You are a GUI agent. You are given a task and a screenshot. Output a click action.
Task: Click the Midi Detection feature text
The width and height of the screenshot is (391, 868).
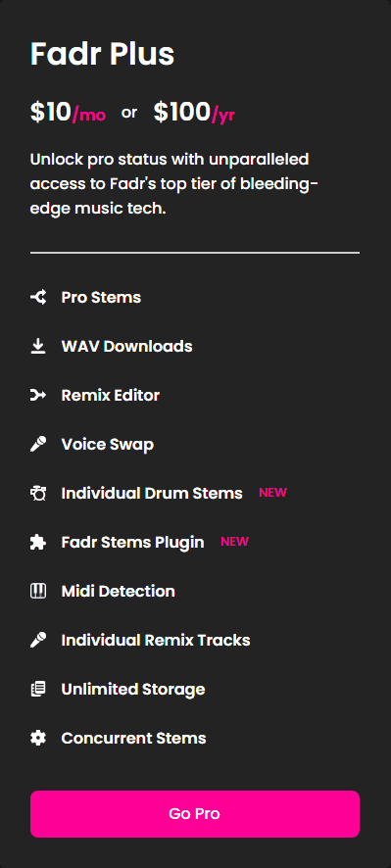(x=118, y=591)
